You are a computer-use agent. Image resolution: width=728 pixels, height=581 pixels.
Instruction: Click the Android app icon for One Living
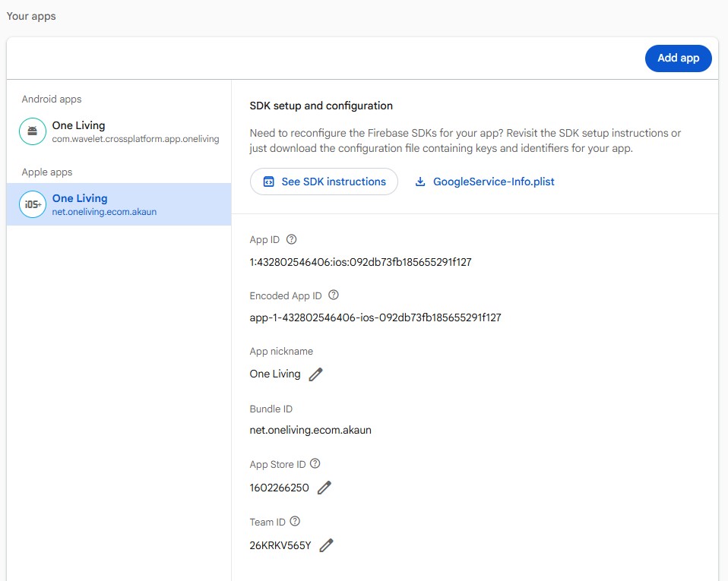[x=32, y=131]
